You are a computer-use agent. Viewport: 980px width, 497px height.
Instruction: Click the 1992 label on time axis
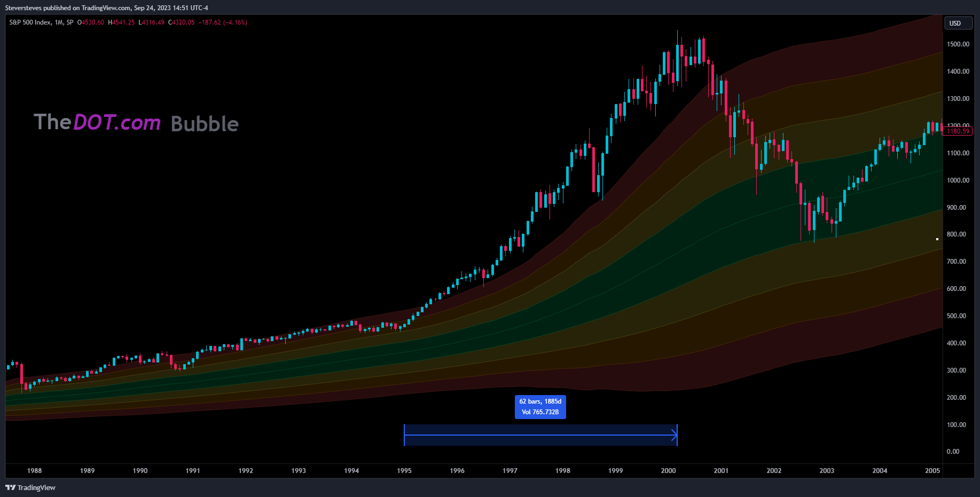point(246,471)
